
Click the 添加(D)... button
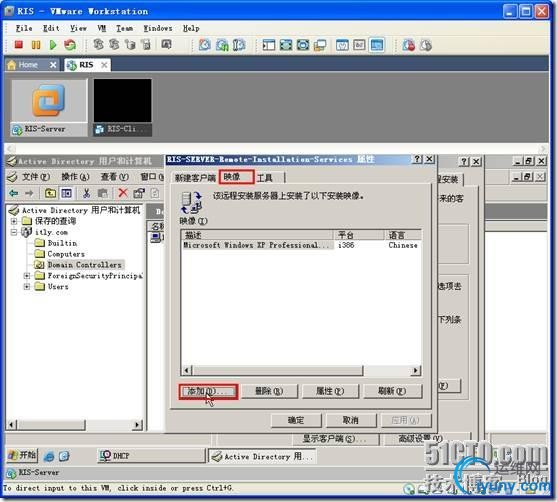click(x=208, y=392)
